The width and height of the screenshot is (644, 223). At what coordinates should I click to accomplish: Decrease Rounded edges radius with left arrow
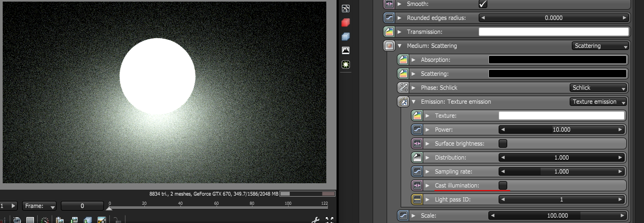click(x=483, y=18)
